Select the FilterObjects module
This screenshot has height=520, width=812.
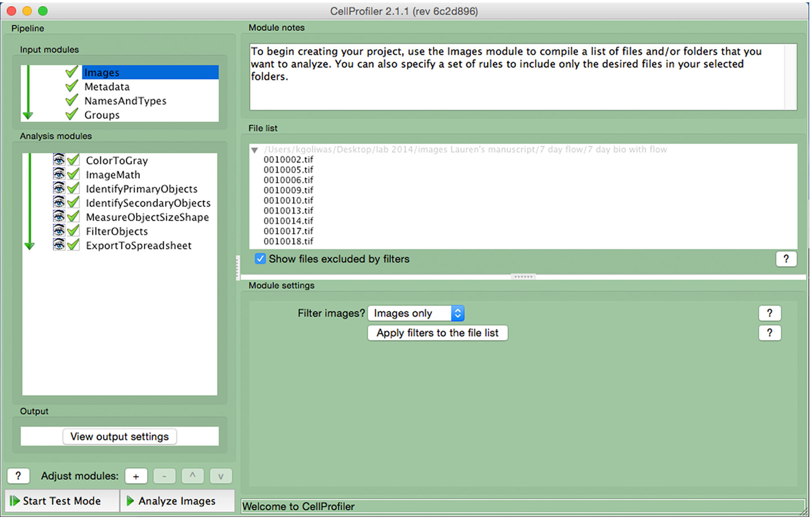coord(117,232)
